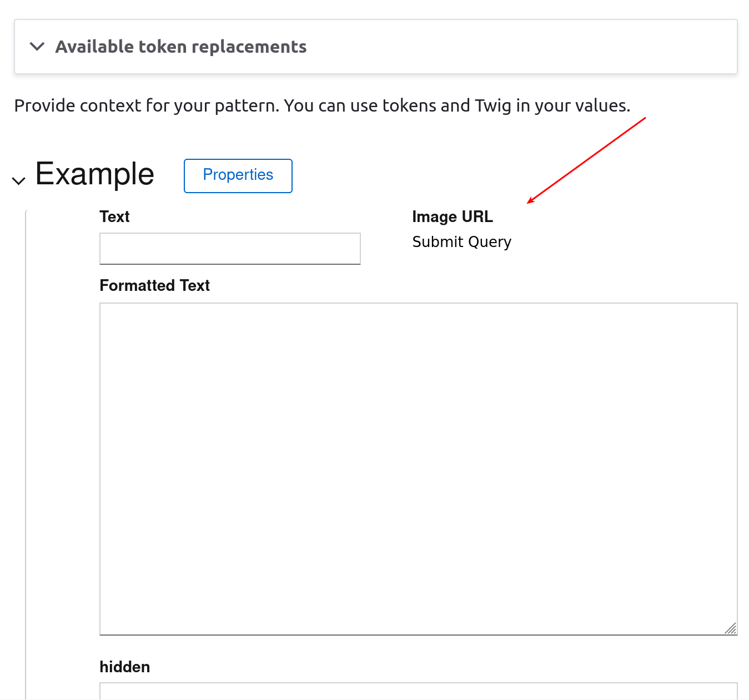Expand the Available token replacements chevron
Image resolution: width=749 pixels, height=700 pixels.
[x=37, y=47]
